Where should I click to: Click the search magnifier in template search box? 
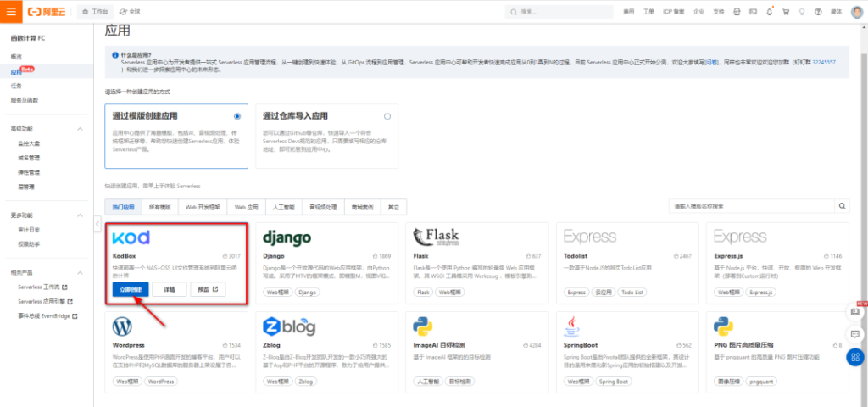pos(842,206)
